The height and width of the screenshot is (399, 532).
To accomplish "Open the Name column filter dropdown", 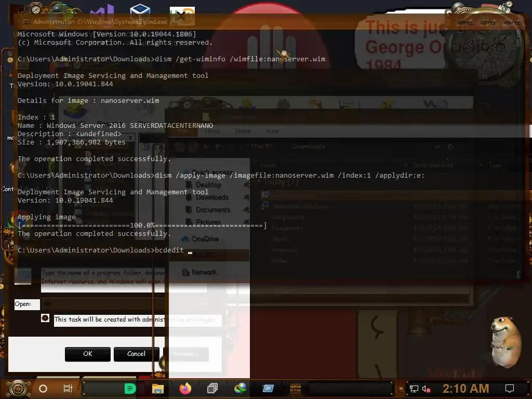I will (x=406, y=165).
